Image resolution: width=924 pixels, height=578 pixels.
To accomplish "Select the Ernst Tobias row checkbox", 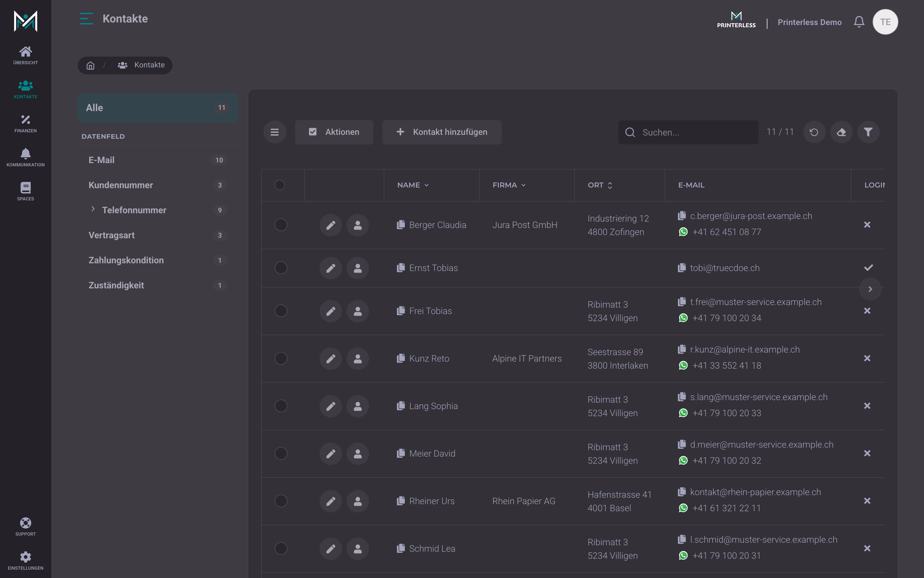I will point(281,267).
